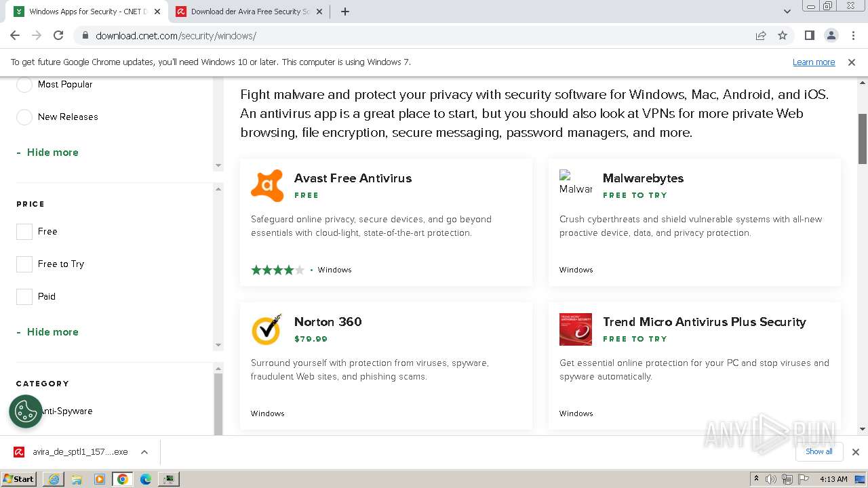Click the Avast Free Antivirus logo

coord(267,186)
